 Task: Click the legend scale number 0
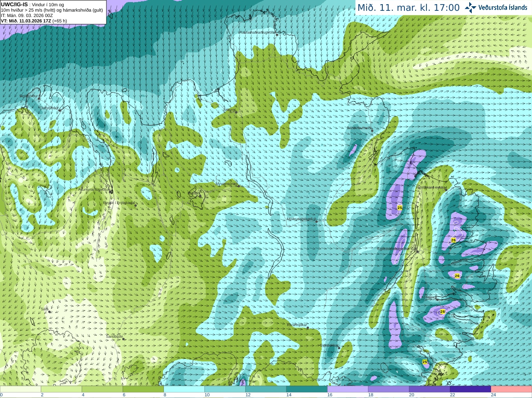pos(1,395)
